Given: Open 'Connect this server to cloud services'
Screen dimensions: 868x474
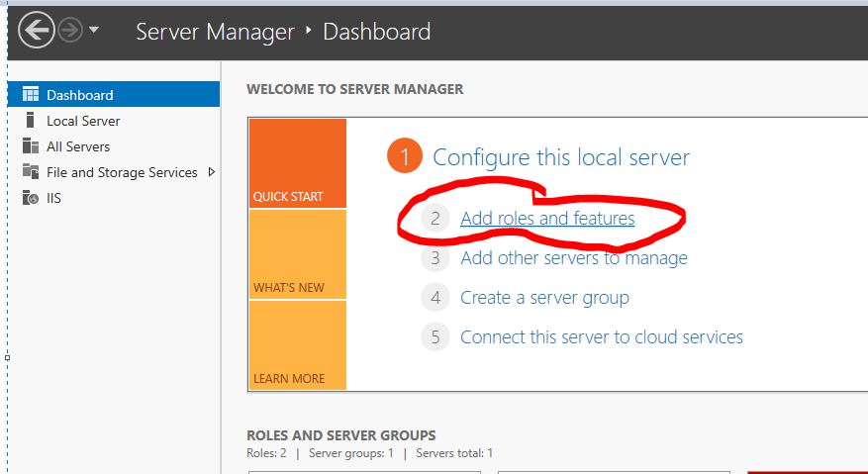Looking at the screenshot, I should (601, 337).
